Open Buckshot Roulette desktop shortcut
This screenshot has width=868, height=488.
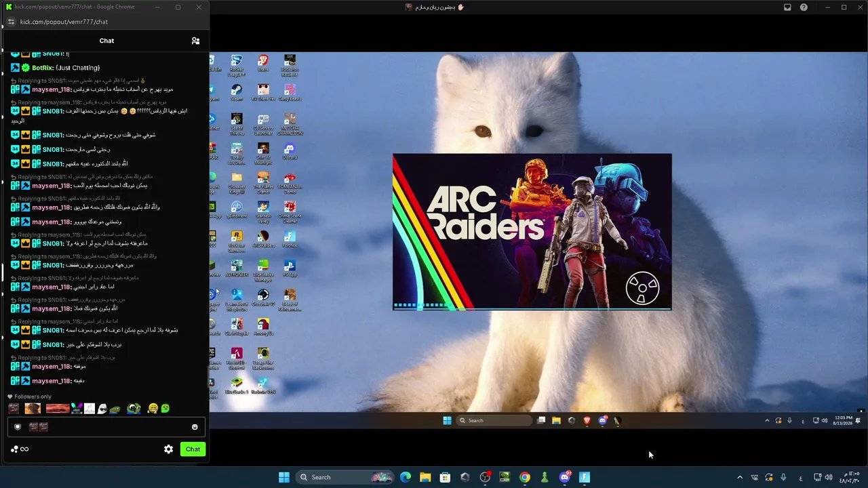pyautogui.click(x=290, y=66)
